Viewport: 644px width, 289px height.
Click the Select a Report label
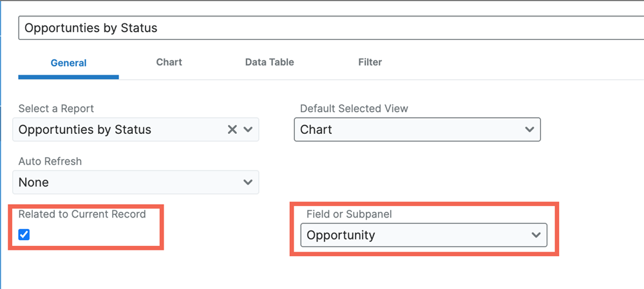pos(56,109)
